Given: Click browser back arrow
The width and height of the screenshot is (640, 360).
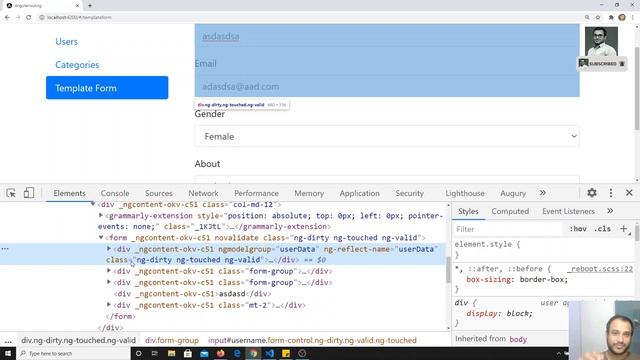Looking at the screenshot, I should [x=7, y=17].
